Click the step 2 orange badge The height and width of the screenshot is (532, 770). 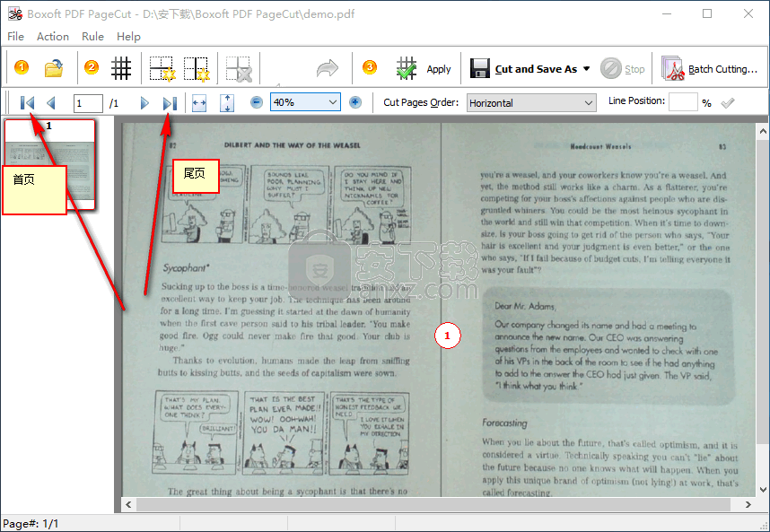pyautogui.click(x=91, y=67)
